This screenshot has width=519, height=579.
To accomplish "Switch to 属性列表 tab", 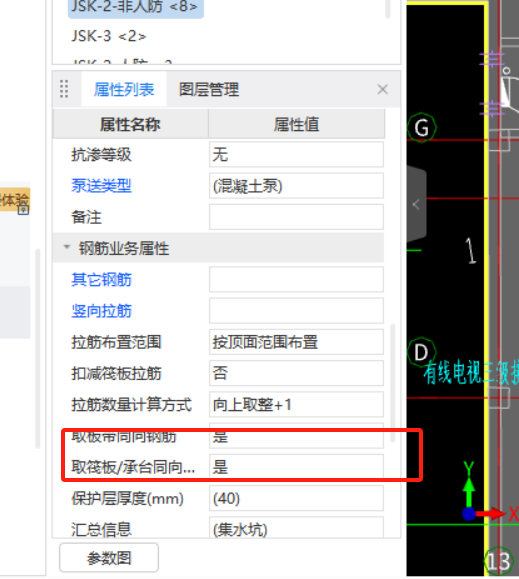I will pos(124,90).
